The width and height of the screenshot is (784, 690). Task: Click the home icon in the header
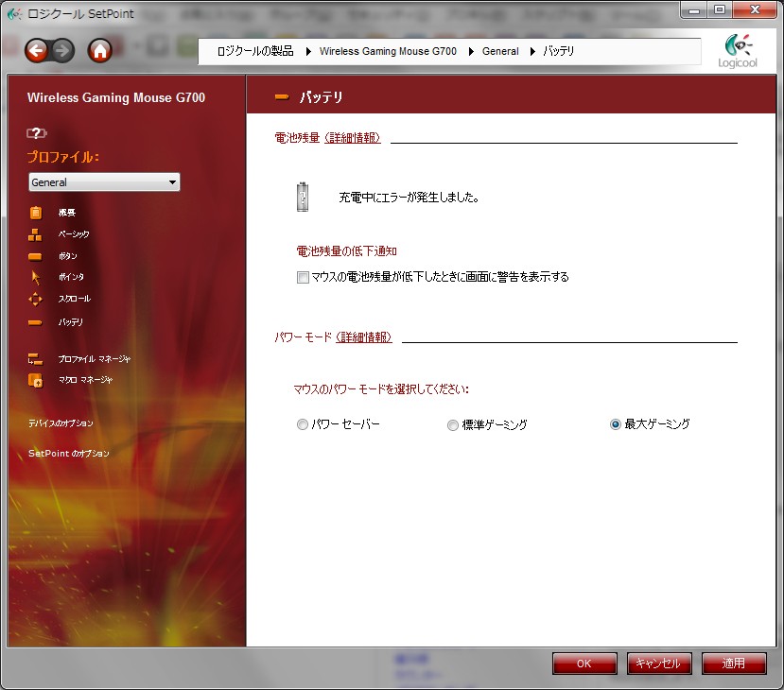pyautogui.click(x=100, y=51)
